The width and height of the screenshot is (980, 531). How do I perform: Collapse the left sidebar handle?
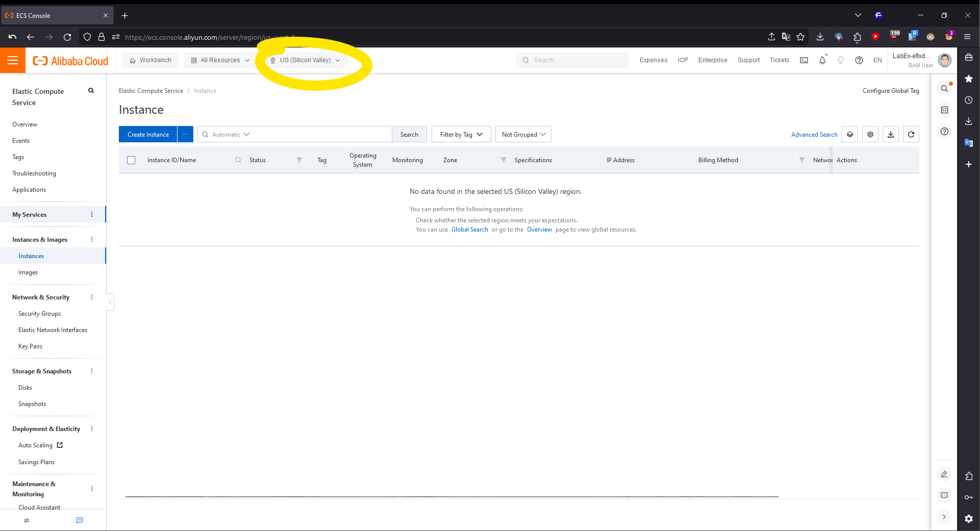click(x=110, y=302)
